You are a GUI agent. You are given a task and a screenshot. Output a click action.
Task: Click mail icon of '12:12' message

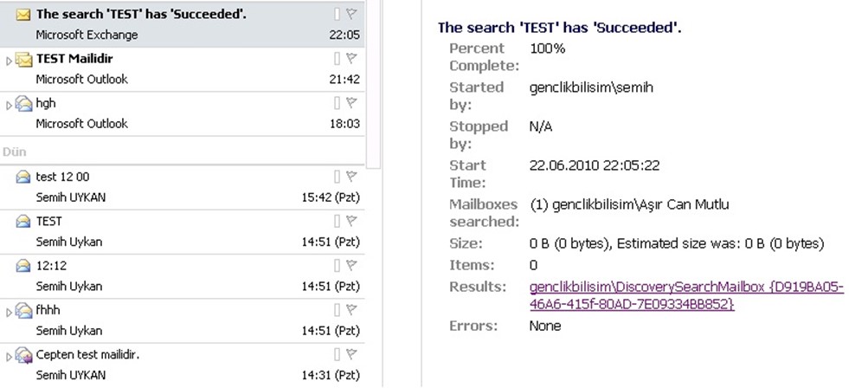point(23,266)
